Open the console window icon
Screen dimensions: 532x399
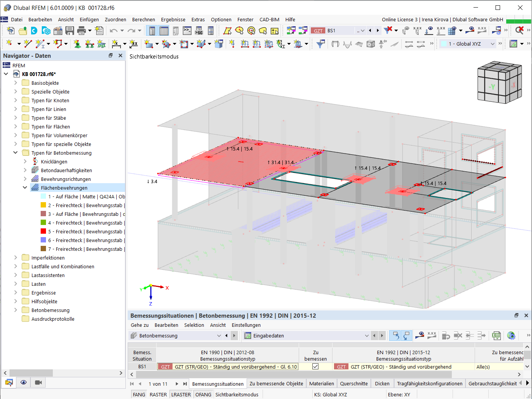click(187, 31)
